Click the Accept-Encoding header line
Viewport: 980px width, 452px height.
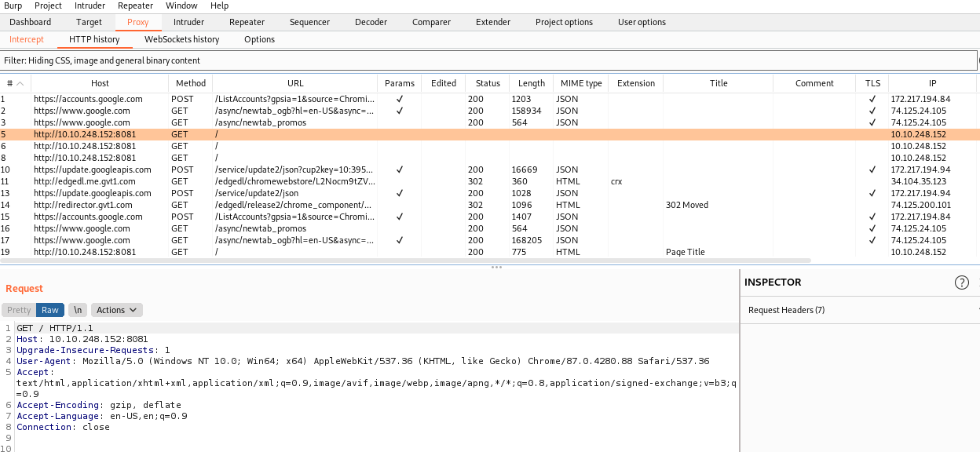[x=99, y=405]
